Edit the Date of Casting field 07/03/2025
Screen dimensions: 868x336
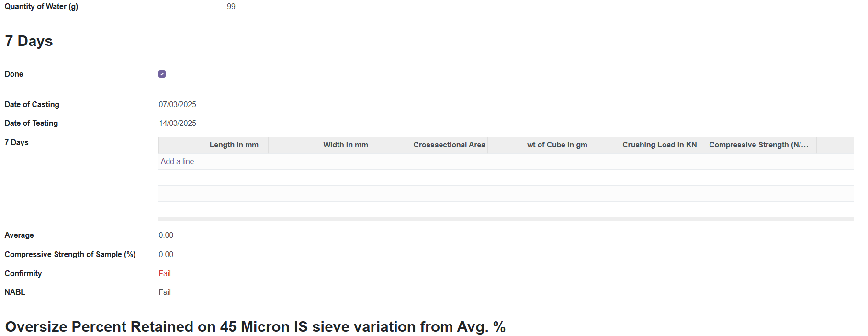178,105
